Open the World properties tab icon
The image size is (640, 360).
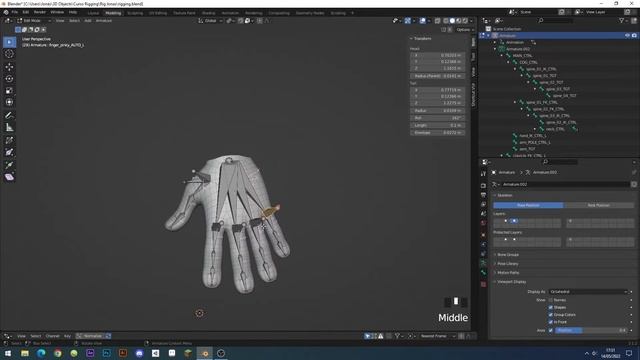pyautogui.click(x=483, y=223)
